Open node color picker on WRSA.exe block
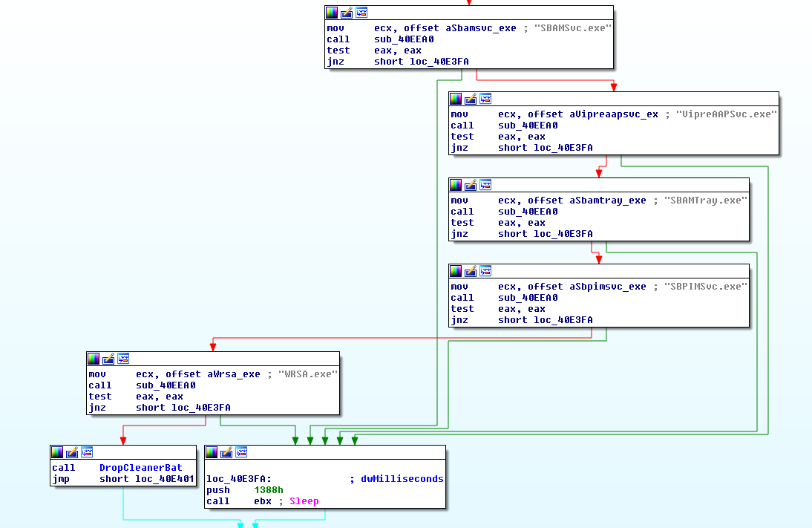 94,359
